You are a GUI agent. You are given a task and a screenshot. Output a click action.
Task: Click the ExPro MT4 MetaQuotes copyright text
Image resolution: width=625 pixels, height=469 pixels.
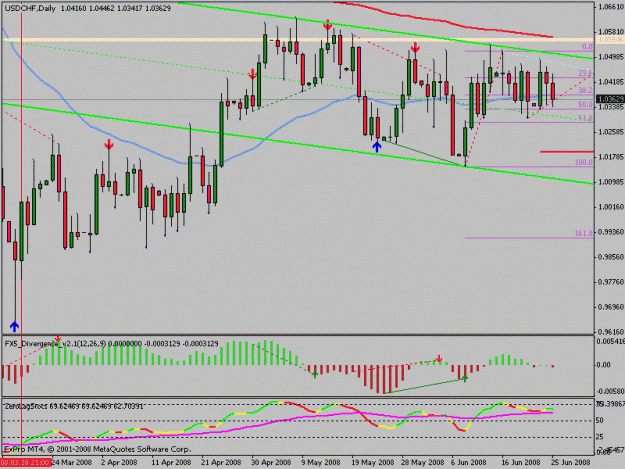point(97,449)
